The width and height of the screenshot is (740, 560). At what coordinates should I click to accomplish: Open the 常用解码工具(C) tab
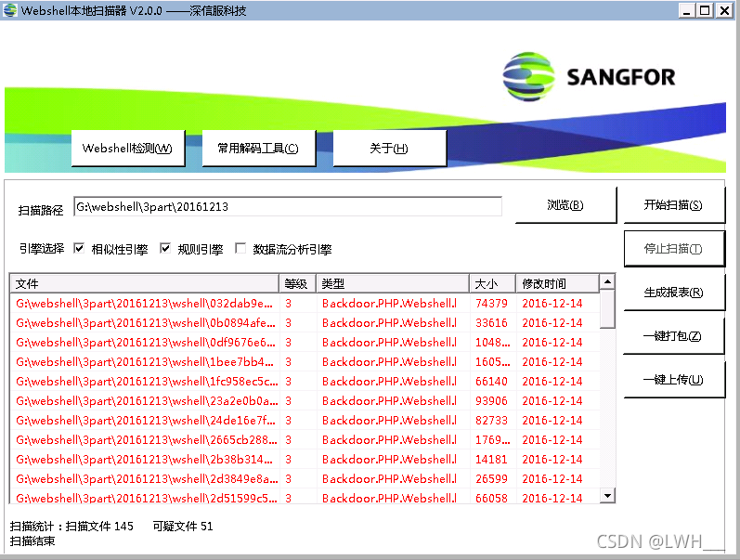click(258, 149)
